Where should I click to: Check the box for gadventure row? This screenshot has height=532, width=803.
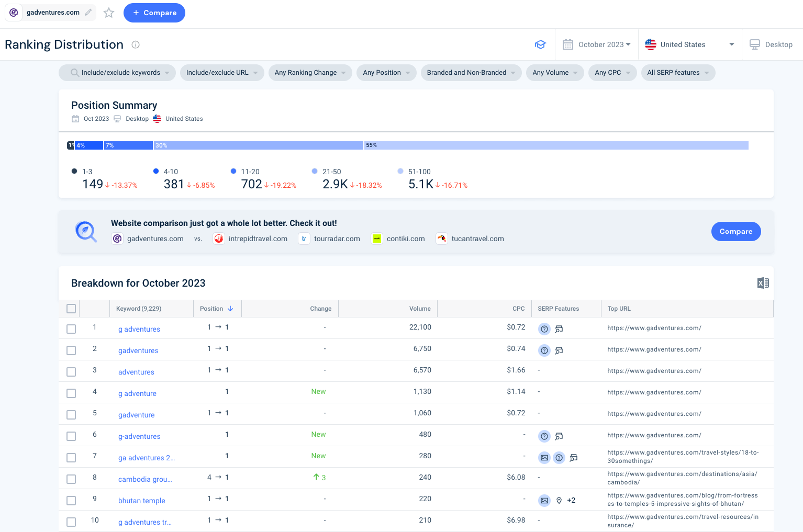coord(71,415)
